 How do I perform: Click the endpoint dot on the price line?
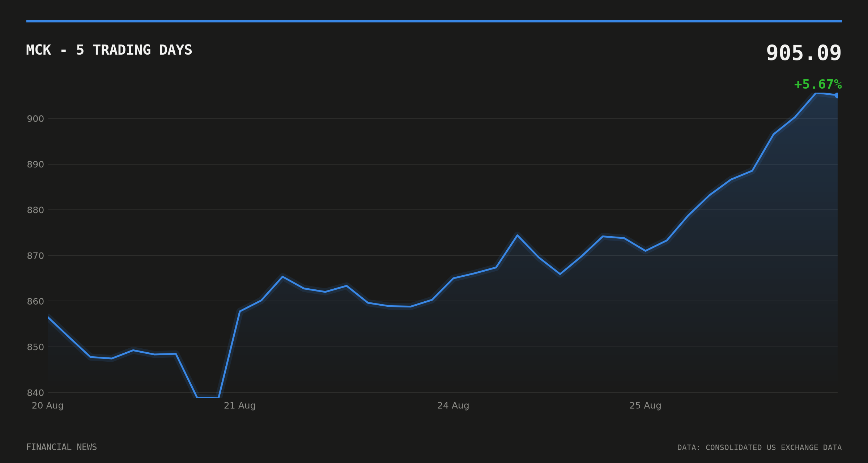coord(837,95)
